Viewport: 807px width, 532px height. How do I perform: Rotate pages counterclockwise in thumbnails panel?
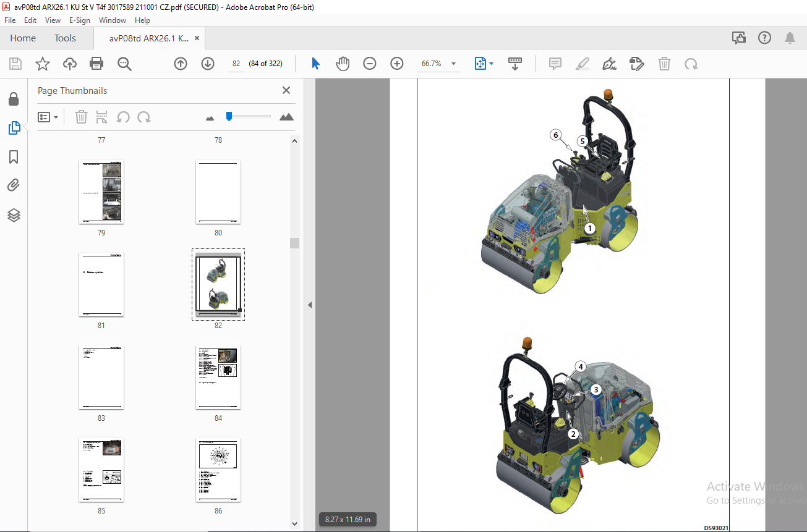pyautogui.click(x=123, y=117)
